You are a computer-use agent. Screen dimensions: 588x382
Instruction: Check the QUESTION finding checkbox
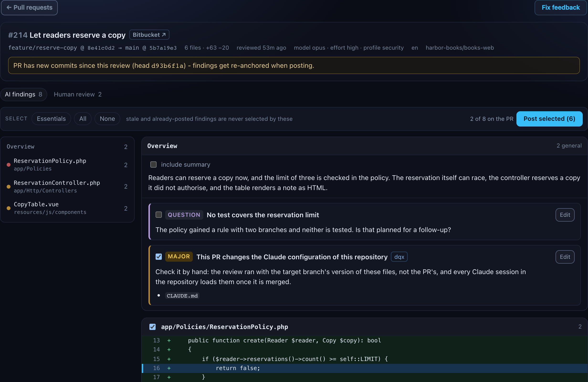(x=159, y=215)
